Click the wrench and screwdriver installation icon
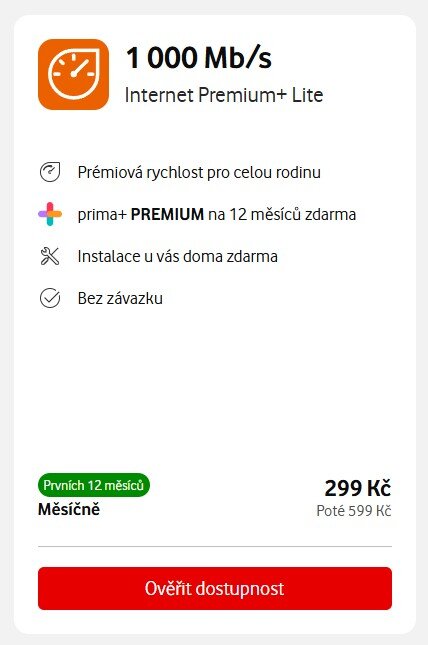Image resolution: width=428 pixels, height=645 pixels. point(50,256)
